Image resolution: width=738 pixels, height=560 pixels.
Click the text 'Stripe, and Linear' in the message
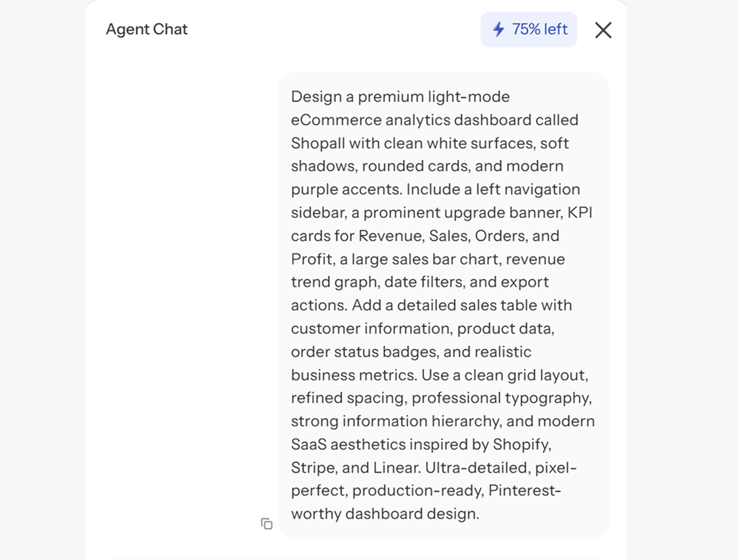(355, 468)
